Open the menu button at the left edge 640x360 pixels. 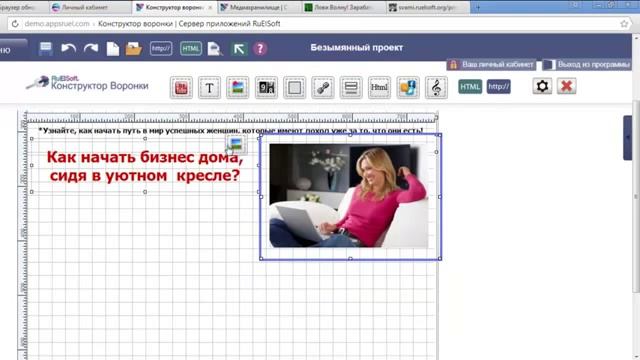12,50
